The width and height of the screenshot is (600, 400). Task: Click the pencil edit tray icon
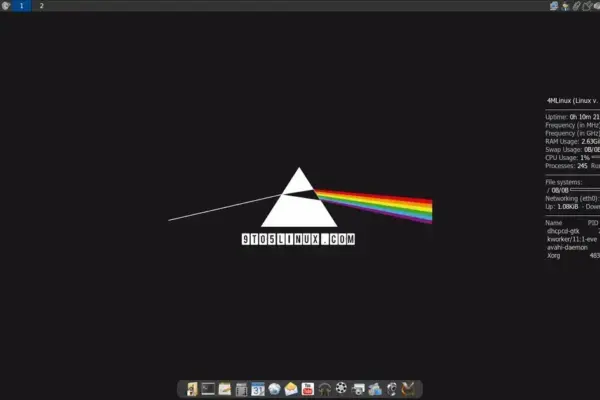(587, 6)
